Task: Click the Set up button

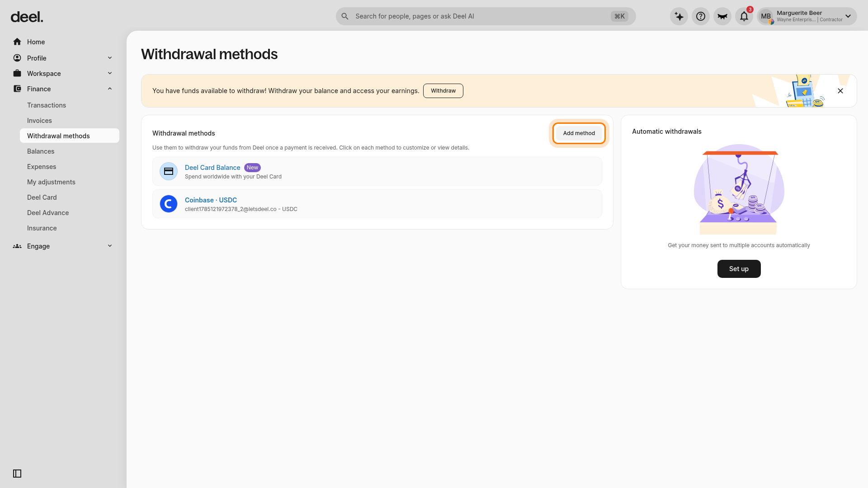Action: point(739,269)
